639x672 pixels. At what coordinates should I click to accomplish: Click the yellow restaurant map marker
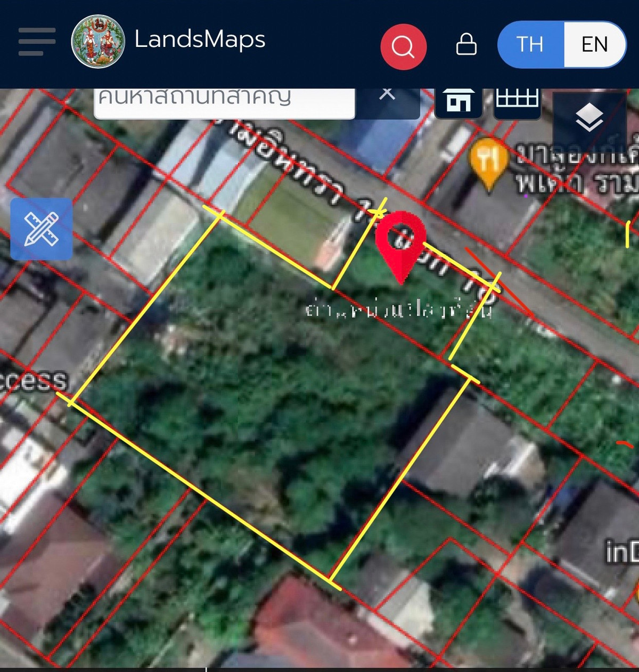488,161
